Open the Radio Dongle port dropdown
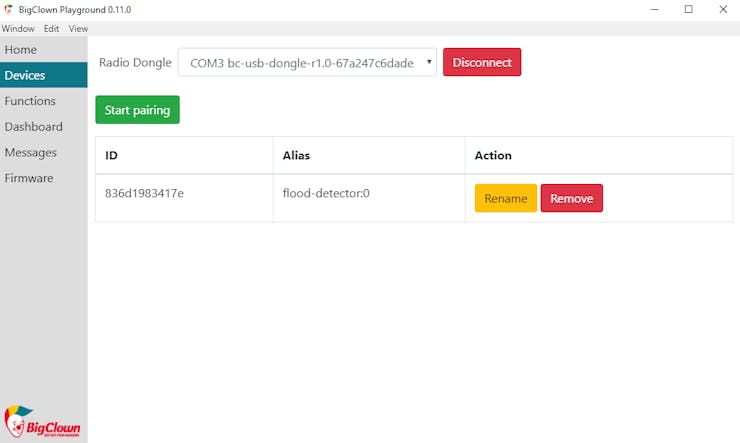Viewport: 740px width, 443px height. pos(307,62)
